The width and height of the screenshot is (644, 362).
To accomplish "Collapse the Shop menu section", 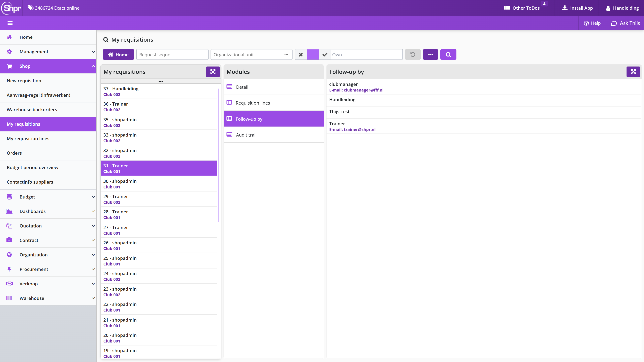I will click(48, 66).
